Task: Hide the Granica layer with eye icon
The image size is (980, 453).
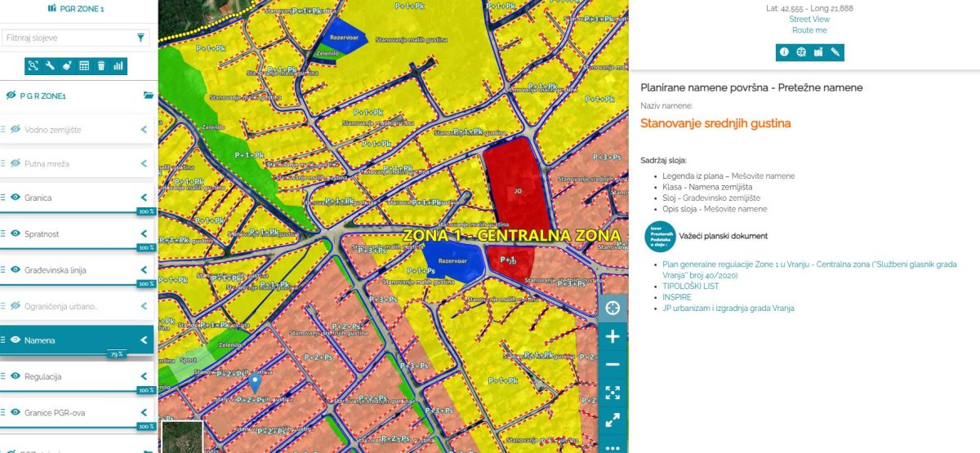Action: pyautogui.click(x=16, y=198)
